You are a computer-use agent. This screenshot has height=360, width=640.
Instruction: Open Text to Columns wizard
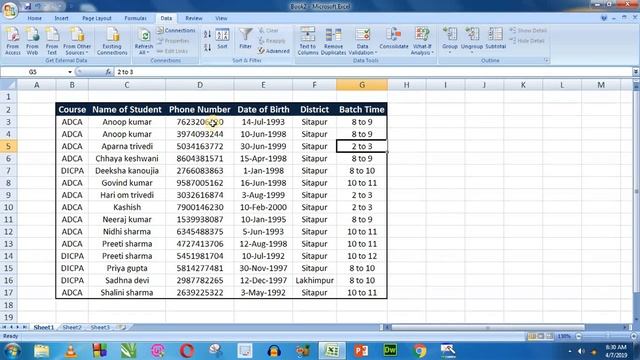pos(308,41)
